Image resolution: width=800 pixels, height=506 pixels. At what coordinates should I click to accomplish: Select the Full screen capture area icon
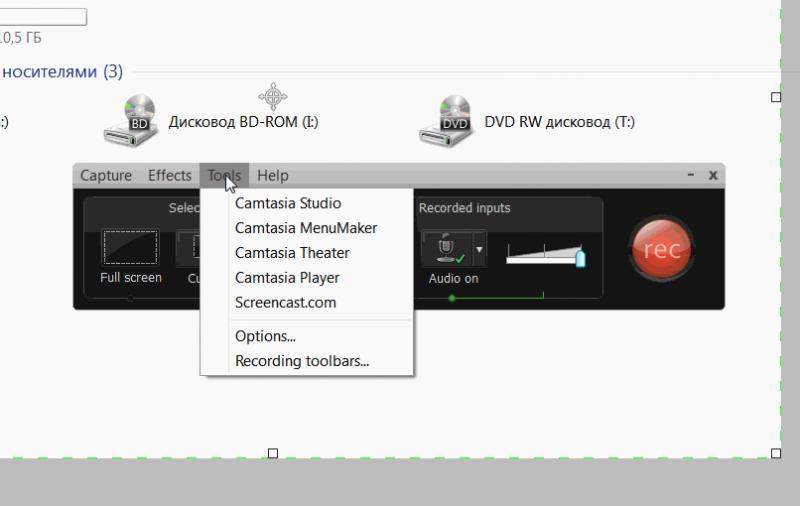coord(131,247)
